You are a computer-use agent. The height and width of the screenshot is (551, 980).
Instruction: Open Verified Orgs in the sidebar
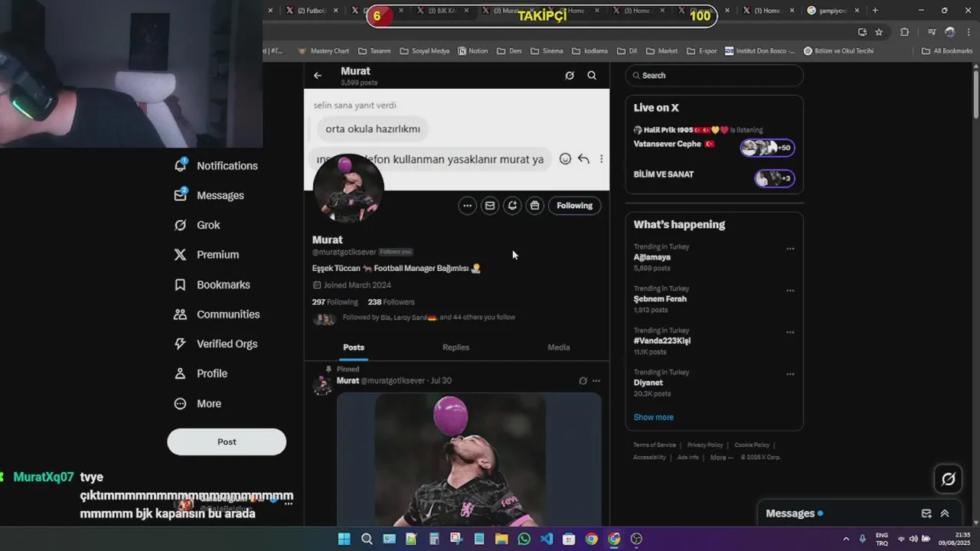point(215,344)
